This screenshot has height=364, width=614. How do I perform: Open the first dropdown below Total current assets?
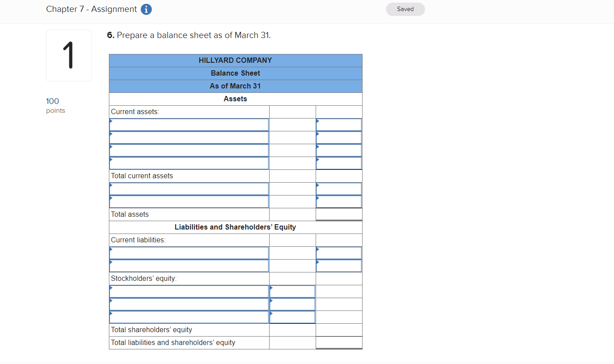pos(189,188)
